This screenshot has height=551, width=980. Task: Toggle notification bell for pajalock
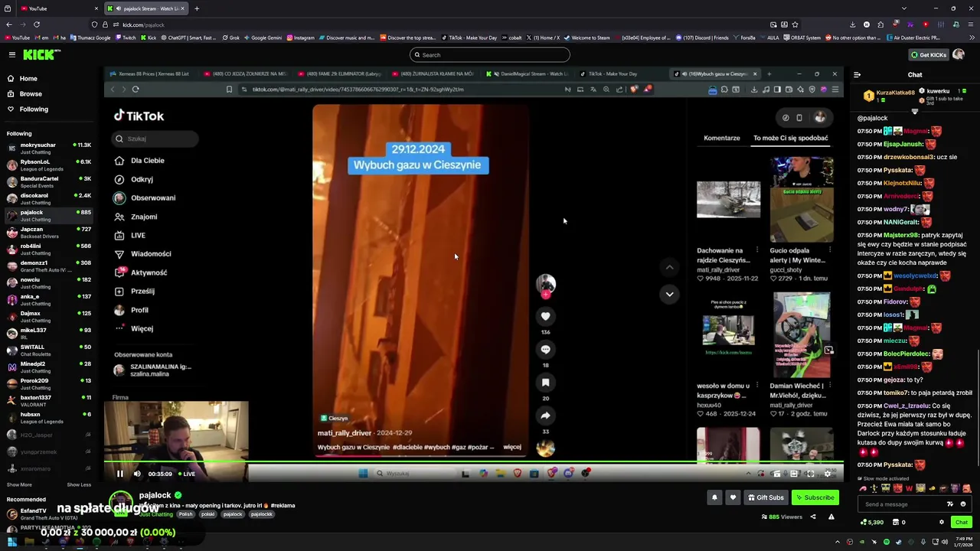tap(714, 497)
